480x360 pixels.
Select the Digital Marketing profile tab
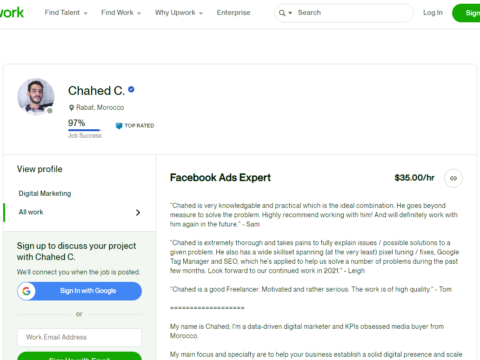45,193
